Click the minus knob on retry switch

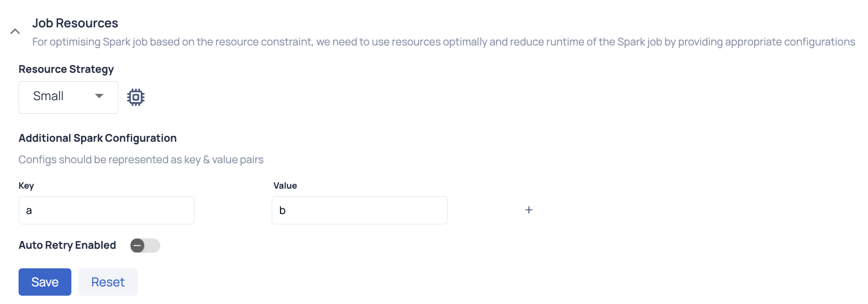pos(137,245)
